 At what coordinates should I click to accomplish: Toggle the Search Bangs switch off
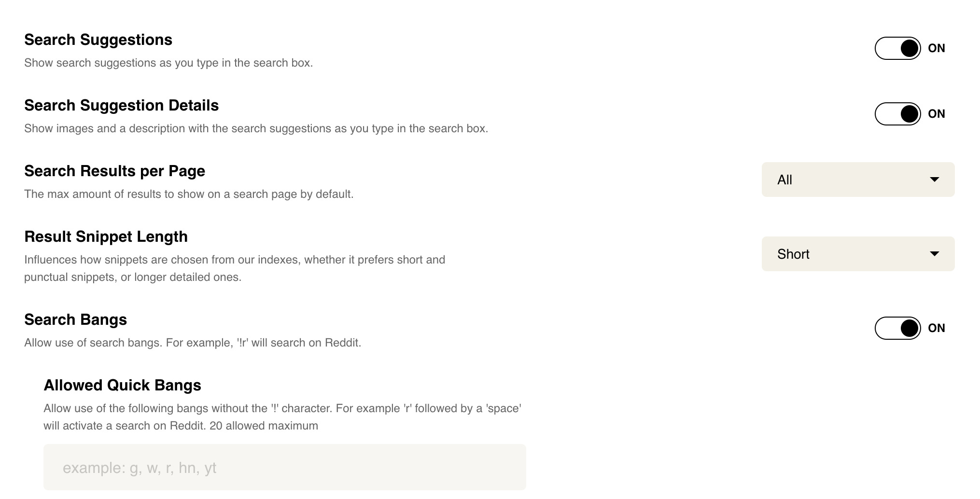[897, 328]
